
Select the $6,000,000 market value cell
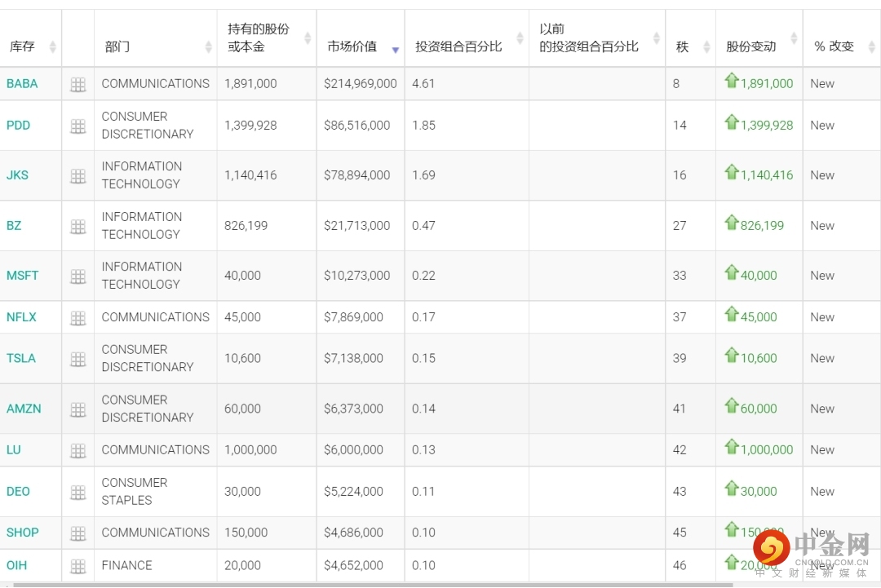(x=361, y=450)
